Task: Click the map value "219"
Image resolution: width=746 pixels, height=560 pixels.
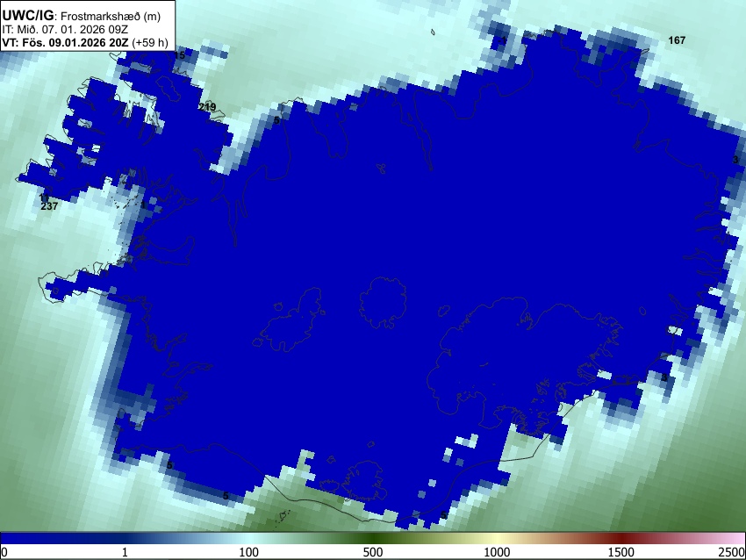Action: (207, 107)
